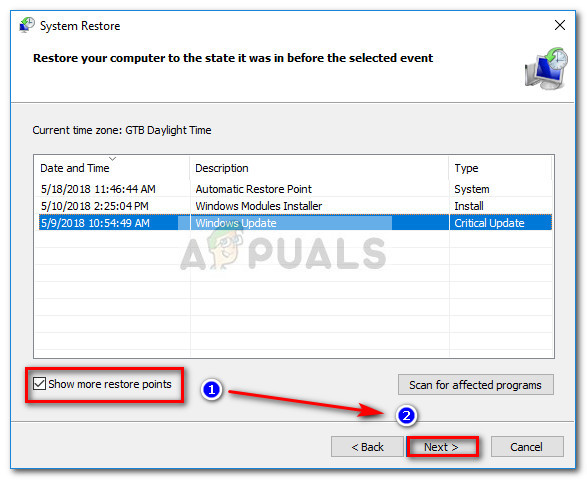The image size is (587, 480).
Task: Select the Windows Modules Installer restore point
Action: 295,206
